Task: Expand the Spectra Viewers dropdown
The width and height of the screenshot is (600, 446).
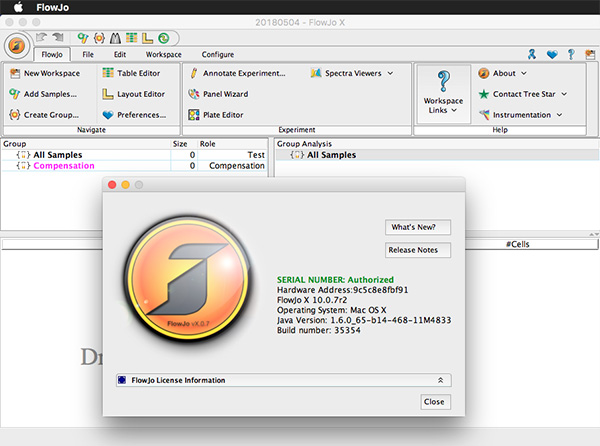Action: (x=390, y=73)
